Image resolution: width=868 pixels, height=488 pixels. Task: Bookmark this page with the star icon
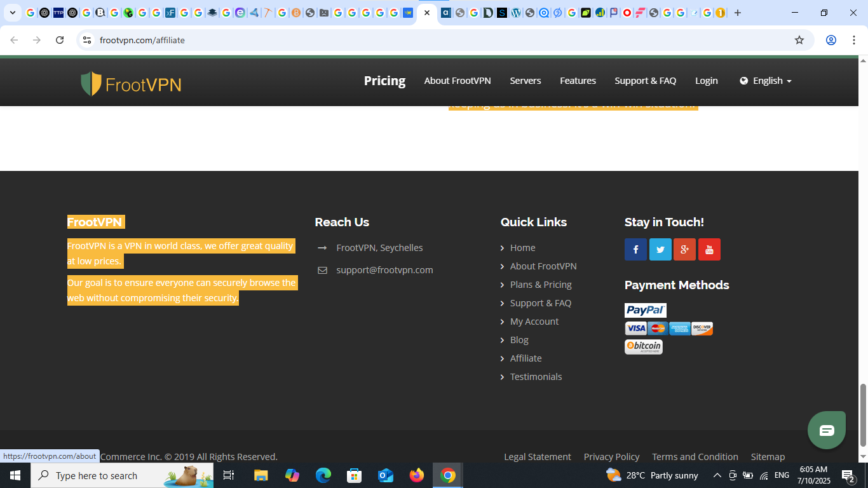pyautogui.click(x=799, y=40)
